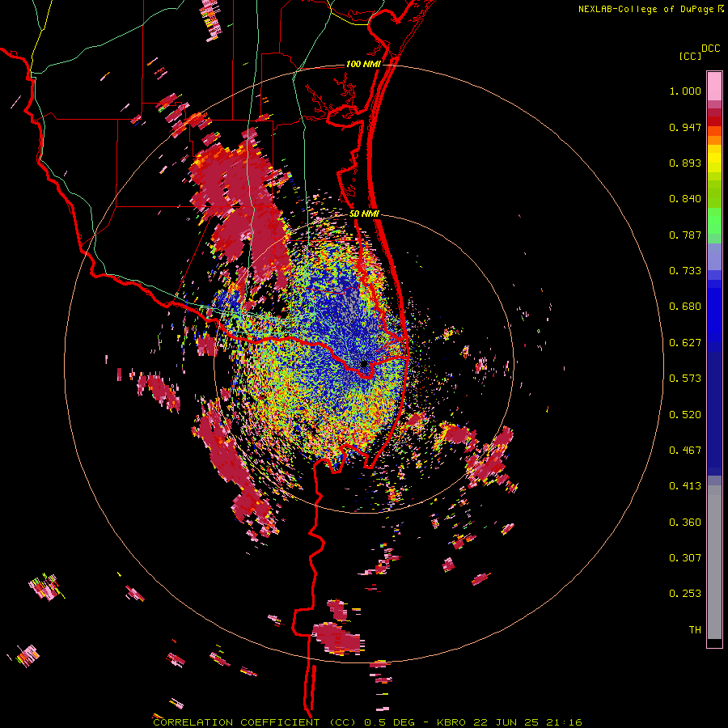
Task: Click the Correlation Coefficient KBRO caption text
Action: pos(367,722)
